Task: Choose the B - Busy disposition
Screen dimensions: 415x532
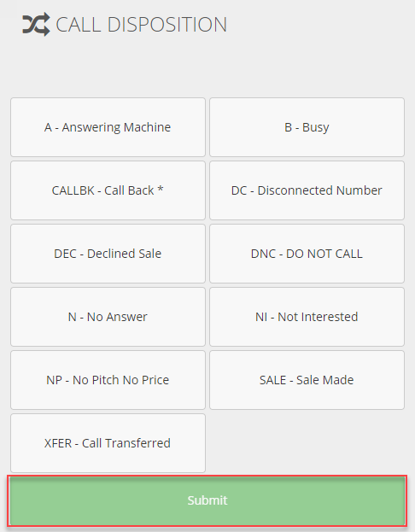Action: (x=307, y=127)
